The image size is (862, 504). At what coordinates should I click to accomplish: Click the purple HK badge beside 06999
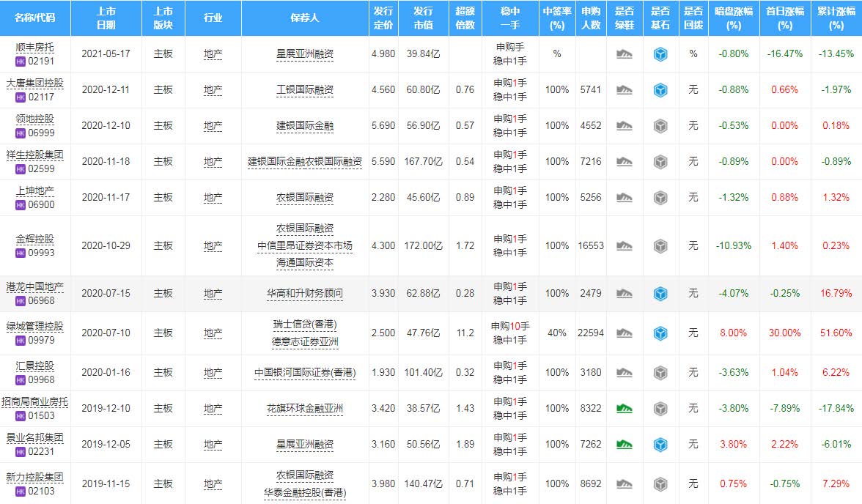tap(21, 133)
